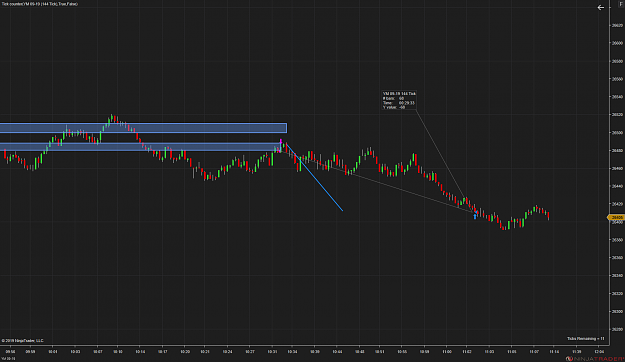The width and height of the screenshot is (625, 362).
Task: Select the Tick counter indicator label
Action: pyautogui.click(x=39, y=4)
